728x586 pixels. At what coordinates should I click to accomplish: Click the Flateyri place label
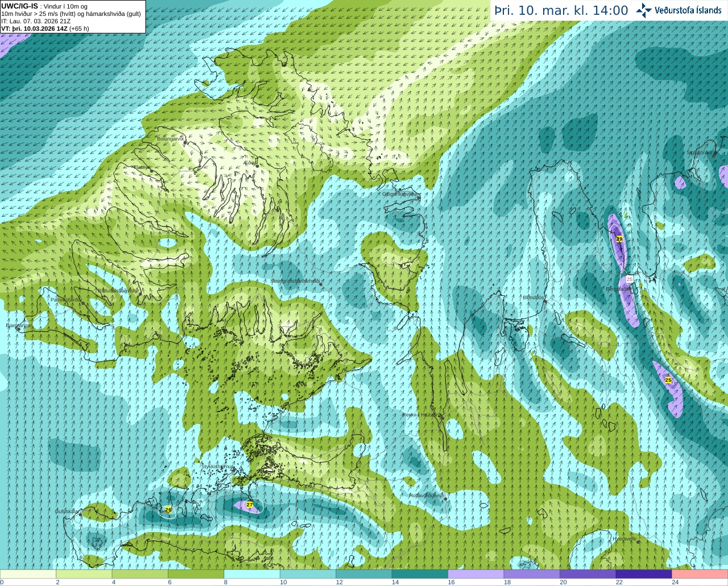coord(141,167)
